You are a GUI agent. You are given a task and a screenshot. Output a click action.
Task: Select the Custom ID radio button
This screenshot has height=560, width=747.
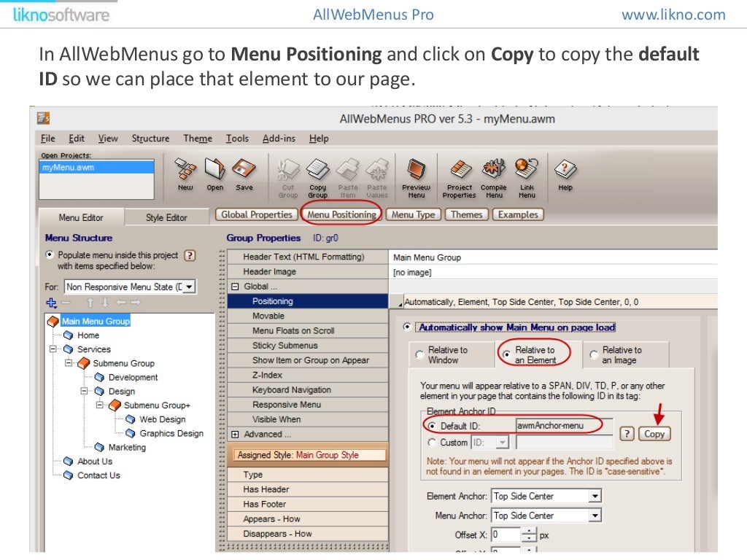click(x=432, y=443)
